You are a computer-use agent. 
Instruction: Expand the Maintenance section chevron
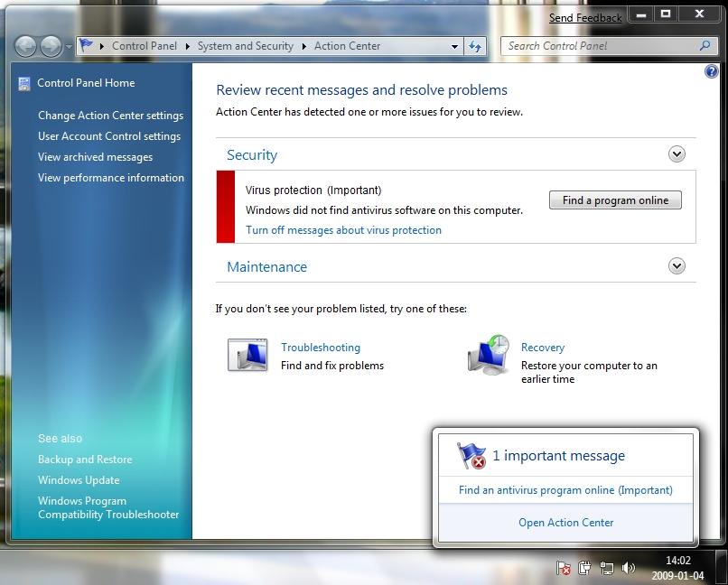(x=677, y=266)
